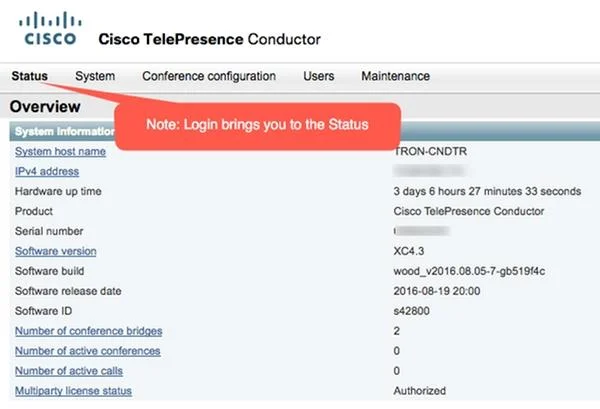This screenshot has width=600, height=409.
Task: Click the Cisco TelePresence Conductor title
Action: [x=209, y=39]
